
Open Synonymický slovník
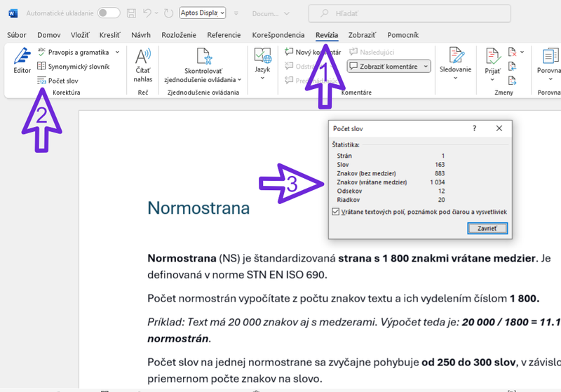[74, 67]
